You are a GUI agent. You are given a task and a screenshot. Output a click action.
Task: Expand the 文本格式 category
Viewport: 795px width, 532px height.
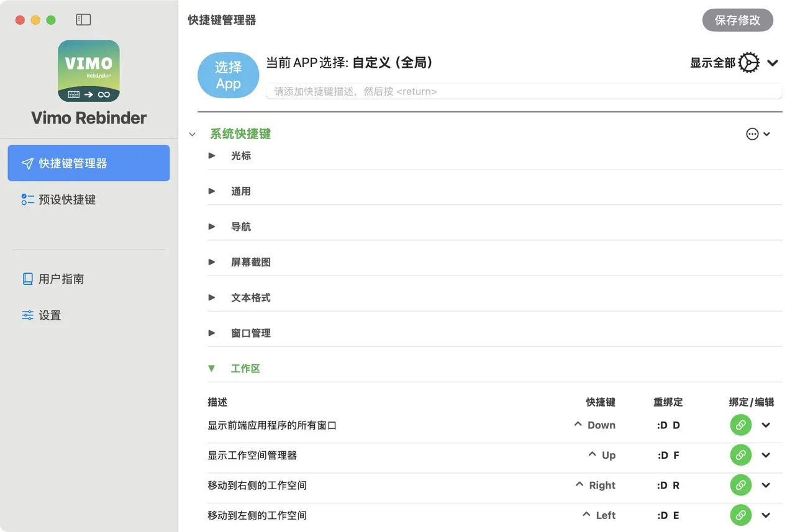[212, 297]
